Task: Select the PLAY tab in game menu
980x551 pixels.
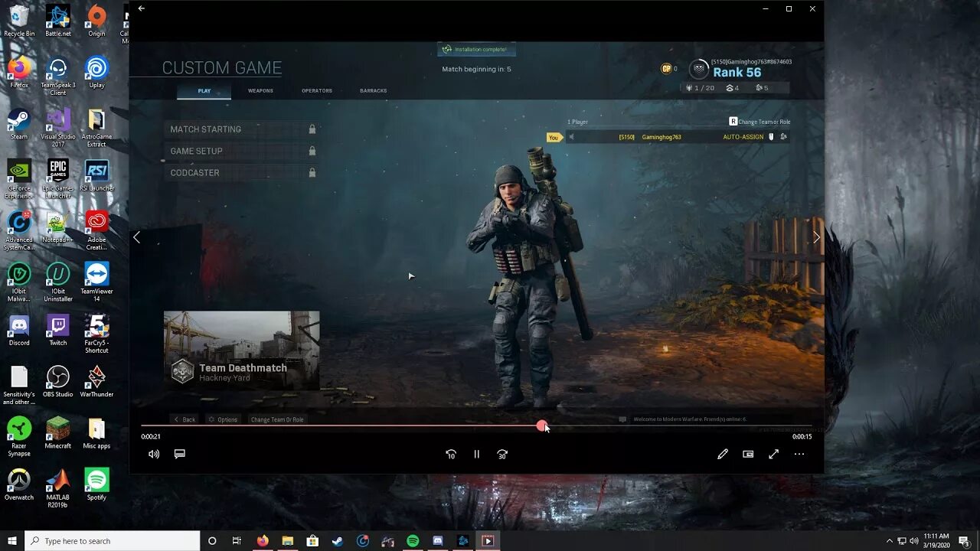Action: 204,90
